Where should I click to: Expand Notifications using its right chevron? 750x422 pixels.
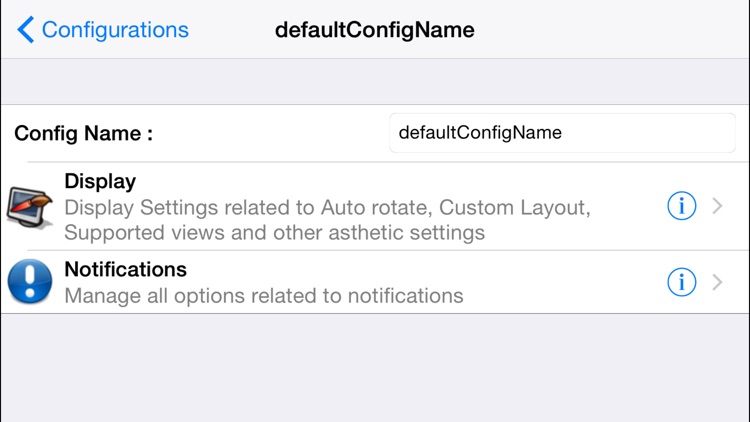717,283
